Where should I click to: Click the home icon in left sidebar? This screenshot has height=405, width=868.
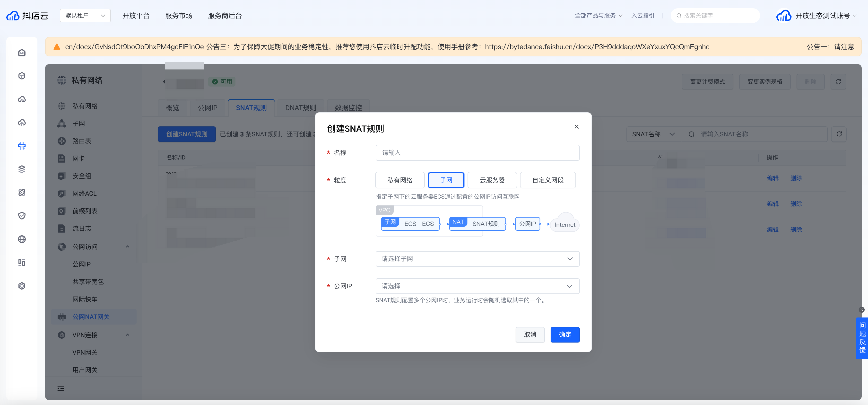coord(22,53)
